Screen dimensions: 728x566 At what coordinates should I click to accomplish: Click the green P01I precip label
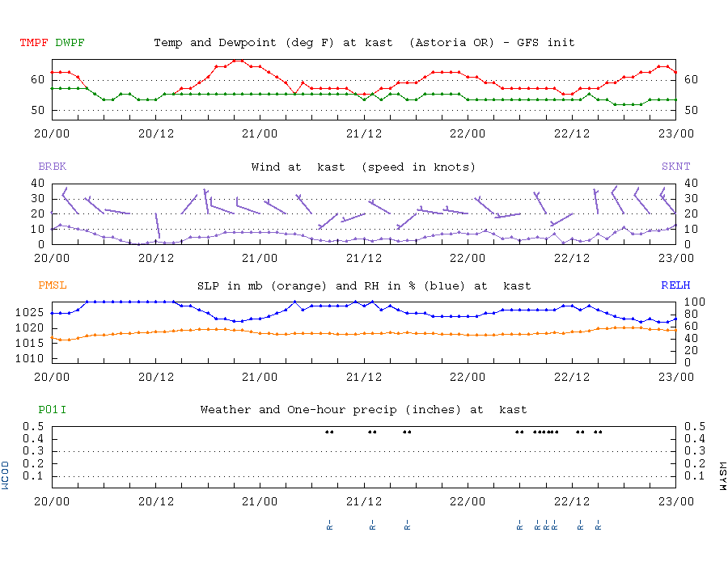[52, 410]
